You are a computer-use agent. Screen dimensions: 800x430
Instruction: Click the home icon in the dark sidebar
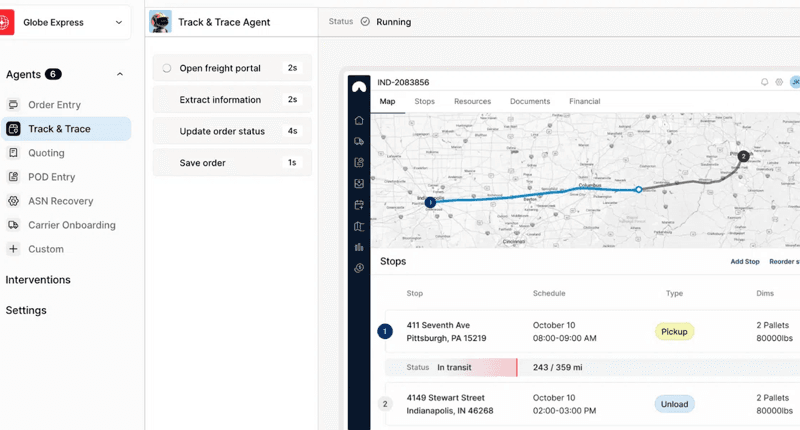(x=359, y=121)
